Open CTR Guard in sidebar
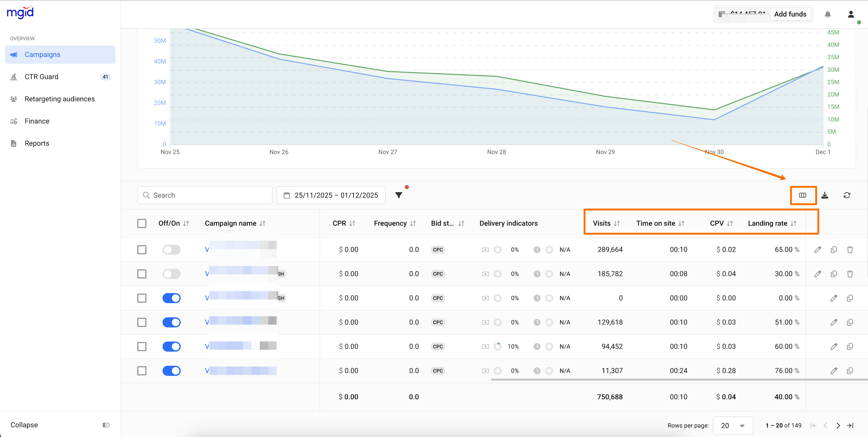868x437 pixels. [42, 77]
